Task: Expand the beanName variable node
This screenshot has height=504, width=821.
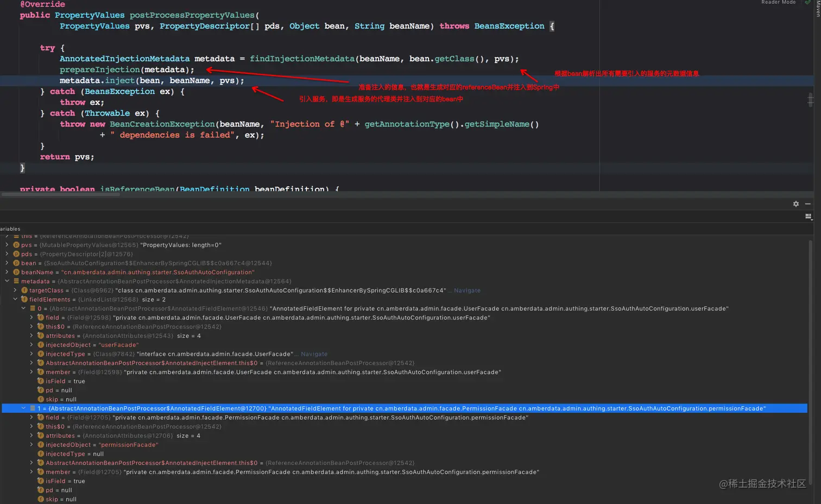Action: 7,272
